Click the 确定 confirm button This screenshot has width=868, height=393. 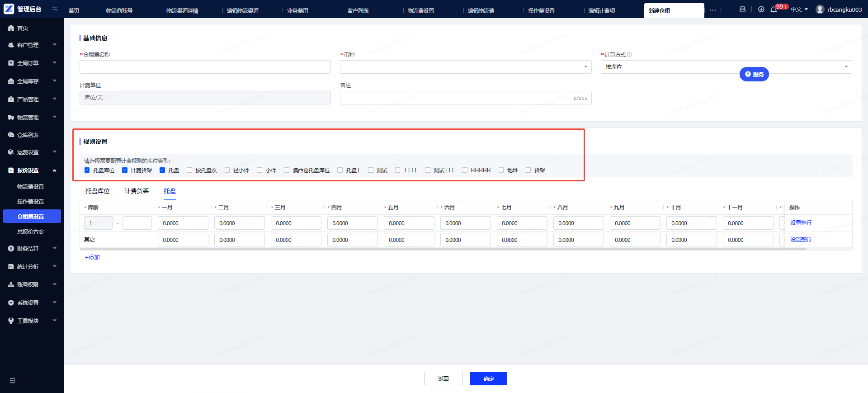488,379
